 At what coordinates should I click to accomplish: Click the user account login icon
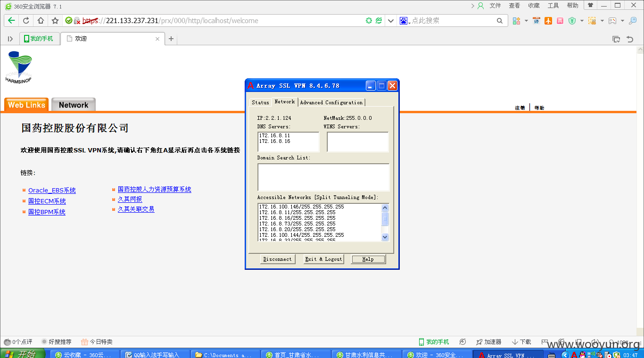pyautogui.click(x=481, y=6)
